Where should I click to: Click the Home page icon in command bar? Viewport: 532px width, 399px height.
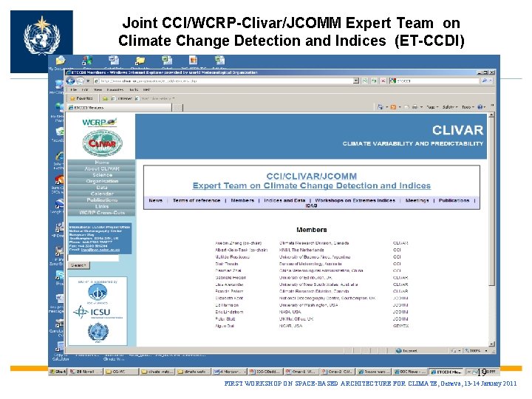click(381, 107)
